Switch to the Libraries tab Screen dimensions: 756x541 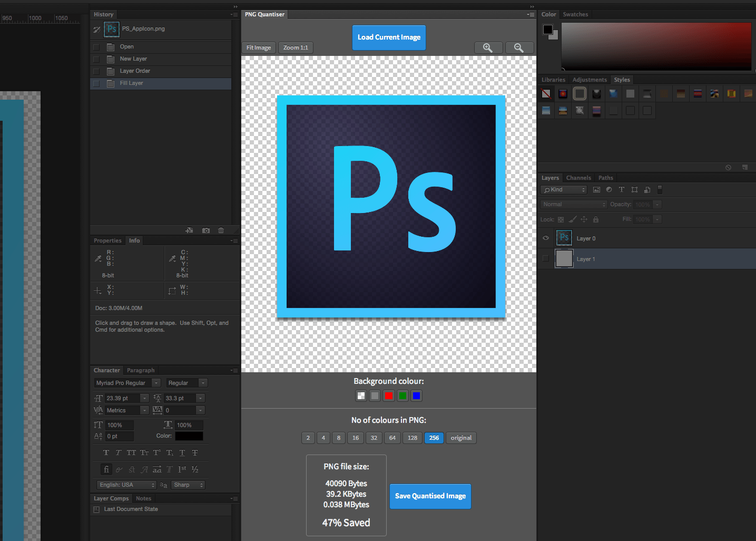tap(553, 80)
